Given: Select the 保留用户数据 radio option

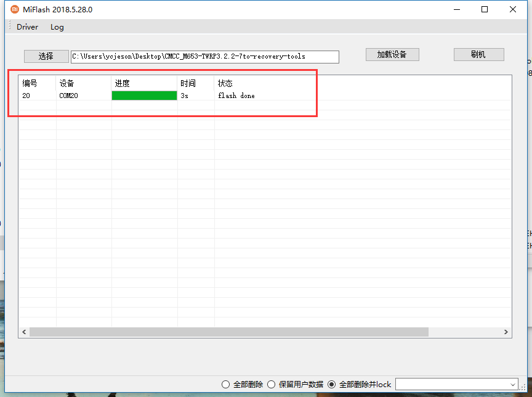Looking at the screenshot, I should 271,385.
